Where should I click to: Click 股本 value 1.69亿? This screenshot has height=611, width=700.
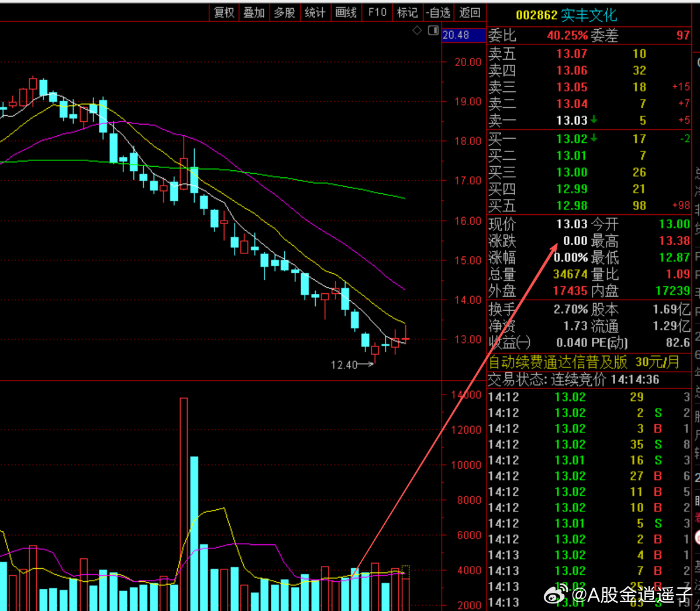click(671, 309)
